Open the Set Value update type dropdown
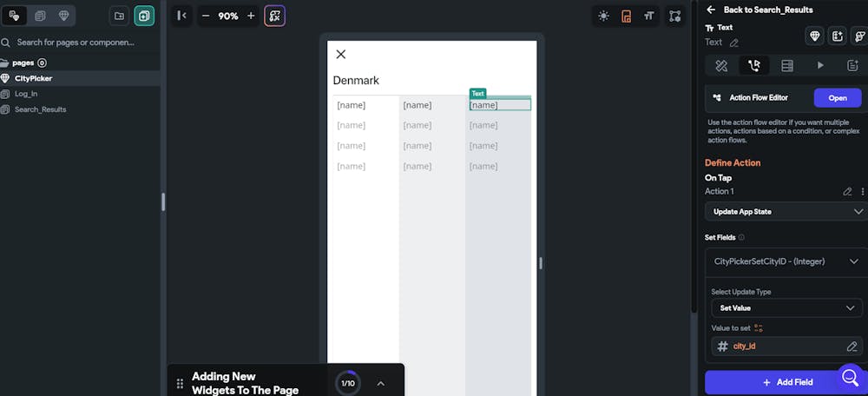 [786, 308]
